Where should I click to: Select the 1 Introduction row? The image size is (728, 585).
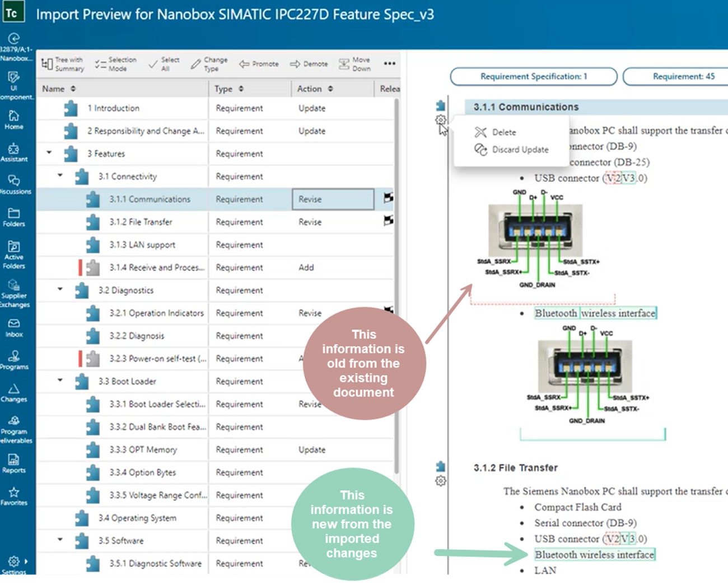click(216, 108)
